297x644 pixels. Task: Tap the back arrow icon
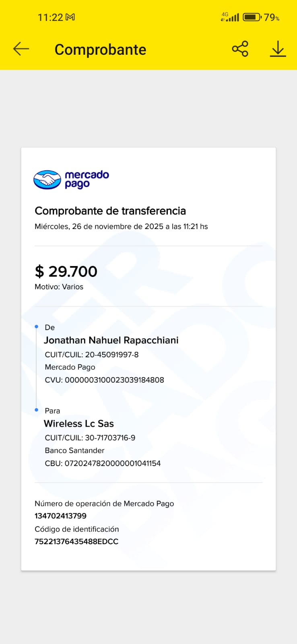click(21, 49)
